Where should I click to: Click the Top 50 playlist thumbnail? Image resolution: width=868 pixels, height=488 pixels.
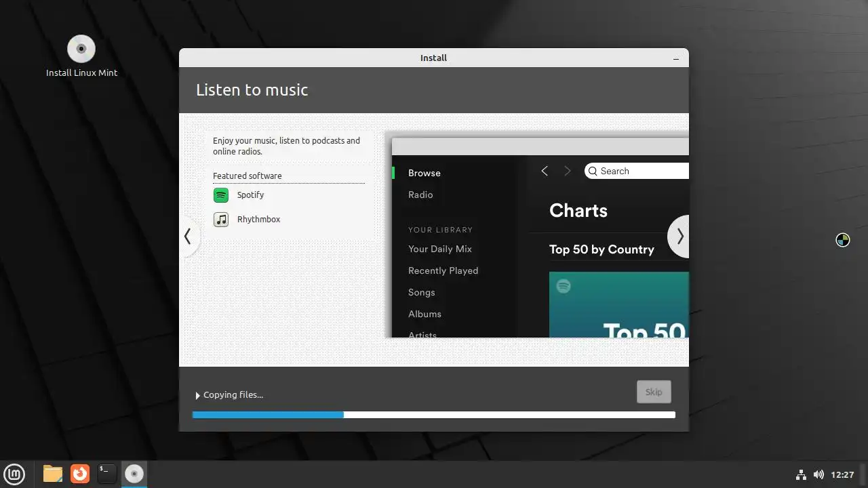coord(619,304)
